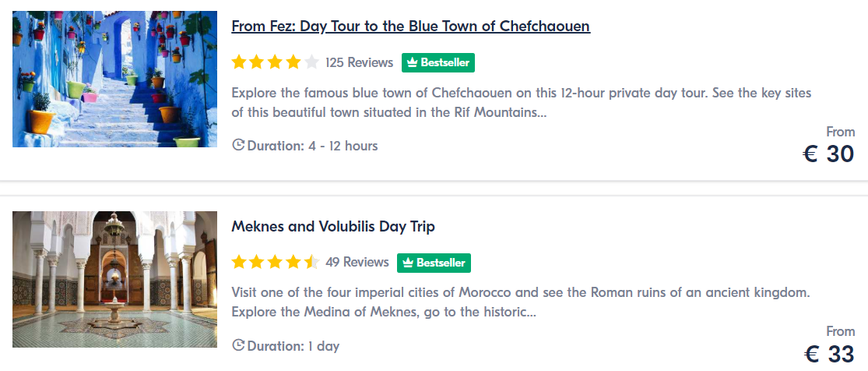Click the € 33 price

[829, 354]
